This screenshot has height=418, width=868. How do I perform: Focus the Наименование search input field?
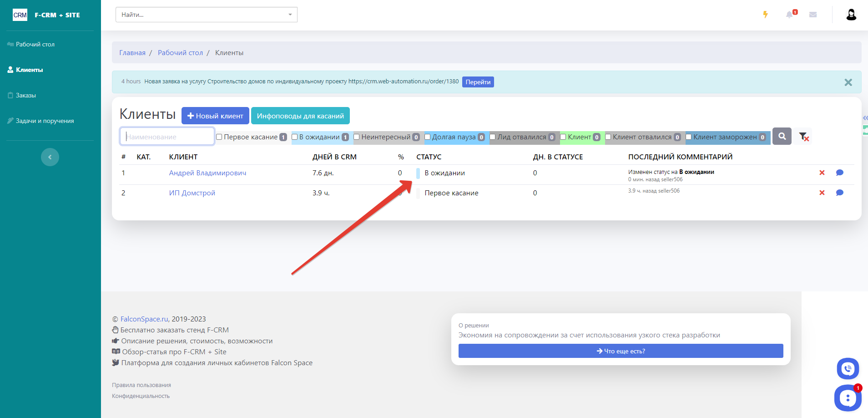click(x=167, y=137)
